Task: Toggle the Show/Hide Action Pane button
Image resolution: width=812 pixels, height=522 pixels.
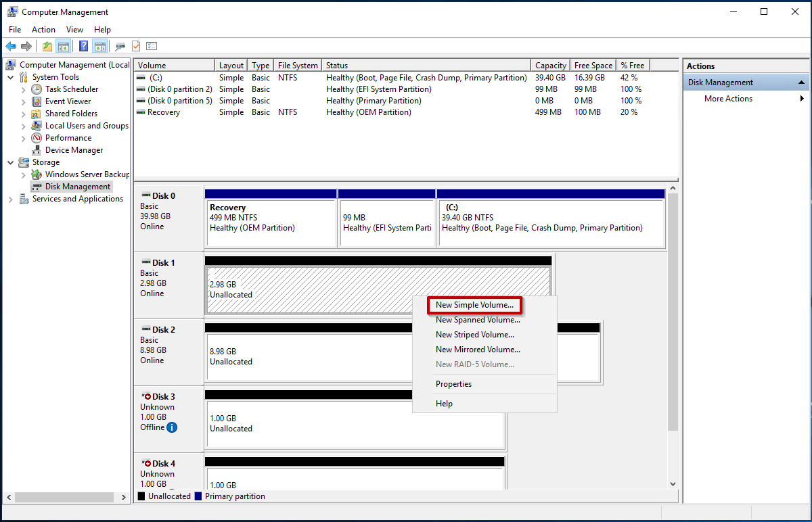Action: coord(99,46)
